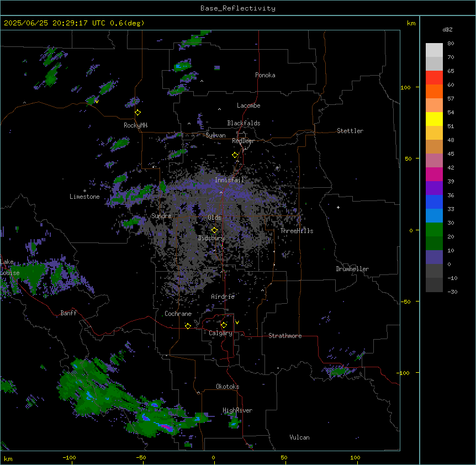Image resolution: width=476 pixels, height=465 pixels.
Task: Click the Blackfalds city label
Action: pyautogui.click(x=244, y=123)
